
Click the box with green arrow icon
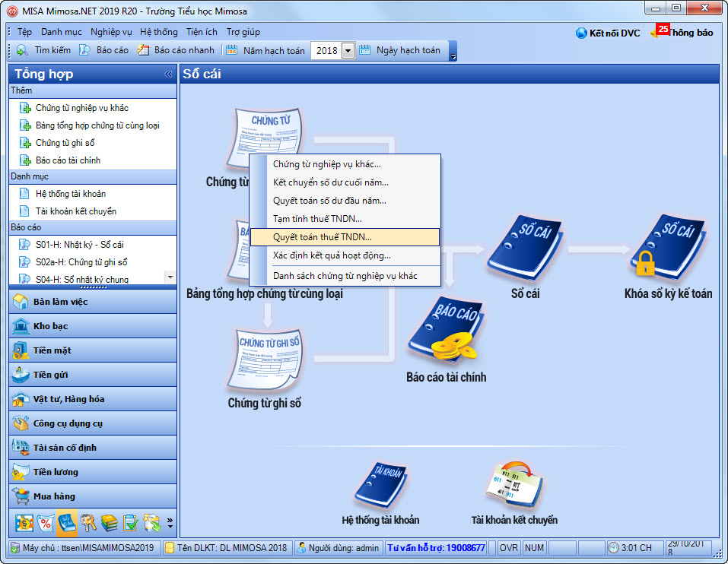pos(152,523)
